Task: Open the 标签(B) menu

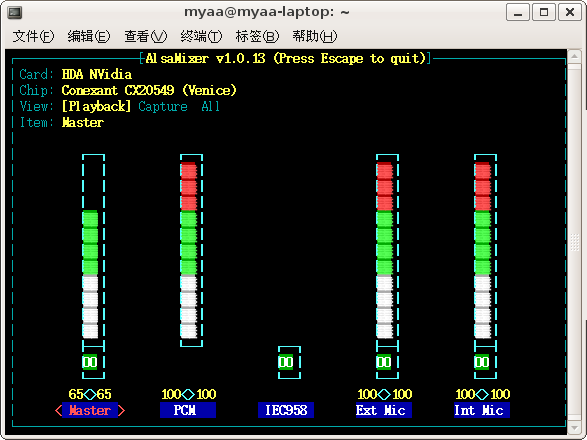Action: tap(257, 36)
